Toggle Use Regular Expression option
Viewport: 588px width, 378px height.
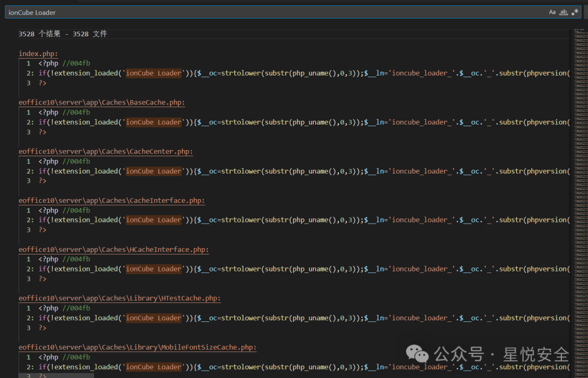pos(575,12)
